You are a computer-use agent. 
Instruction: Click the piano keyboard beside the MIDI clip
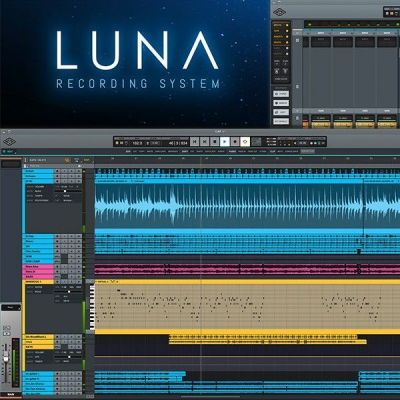(92, 307)
